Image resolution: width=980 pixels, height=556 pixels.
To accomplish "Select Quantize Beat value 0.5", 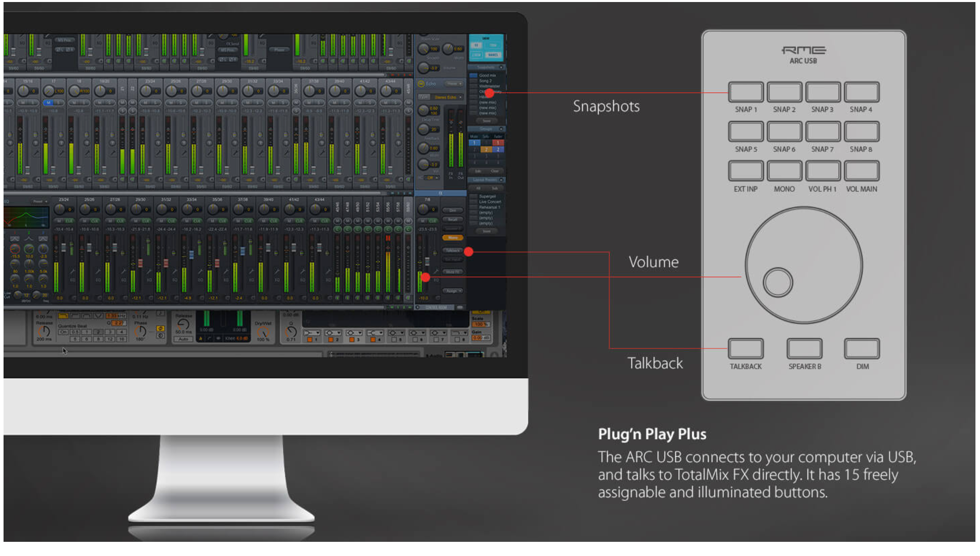I will pos(75,332).
